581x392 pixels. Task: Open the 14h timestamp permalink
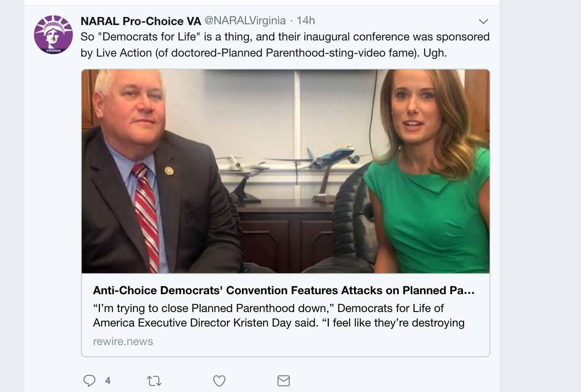(x=306, y=20)
